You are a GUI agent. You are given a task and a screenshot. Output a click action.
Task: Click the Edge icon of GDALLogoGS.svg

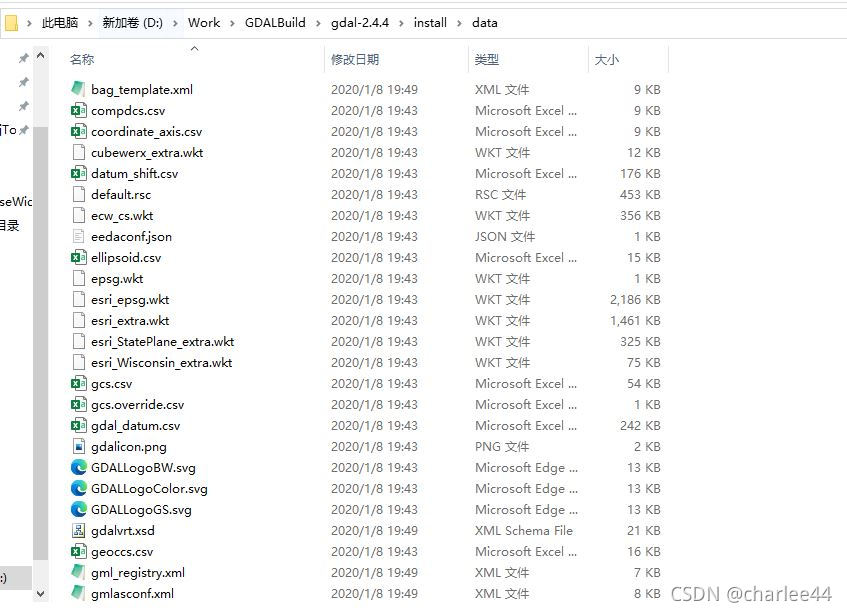point(78,509)
